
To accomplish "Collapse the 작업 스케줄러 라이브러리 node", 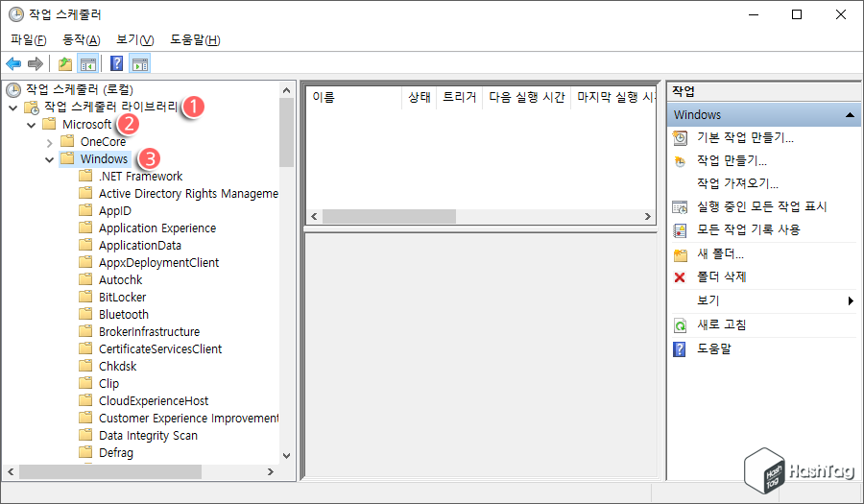I will coord(13,108).
